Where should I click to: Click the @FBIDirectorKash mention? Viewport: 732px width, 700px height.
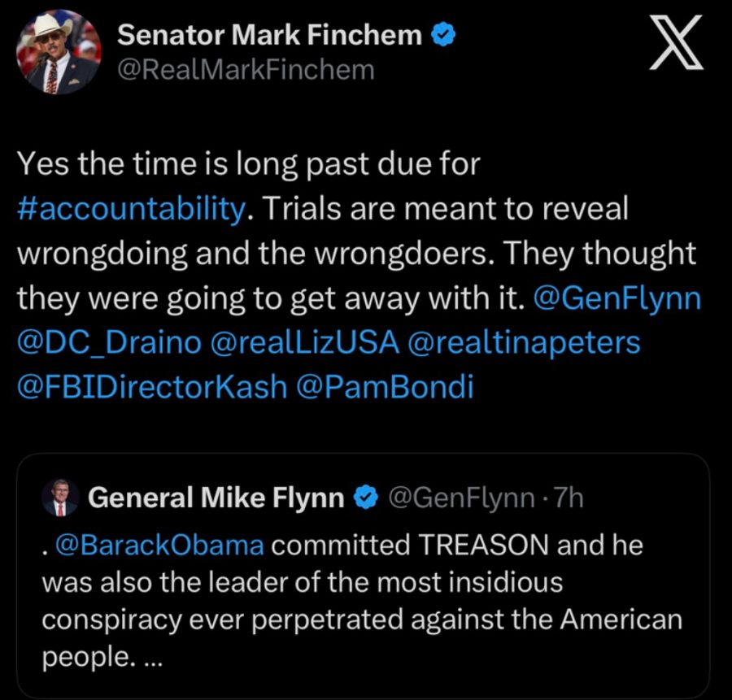[x=152, y=386]
